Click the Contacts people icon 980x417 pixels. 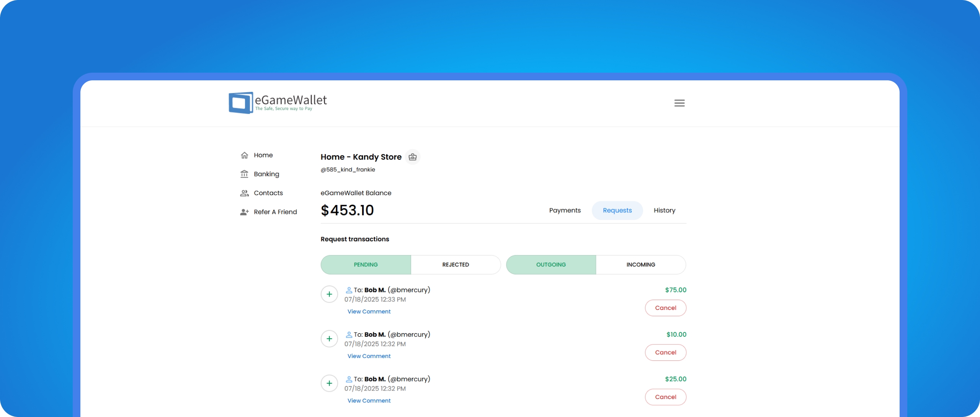pyautogui.click(x=244, y=193)
